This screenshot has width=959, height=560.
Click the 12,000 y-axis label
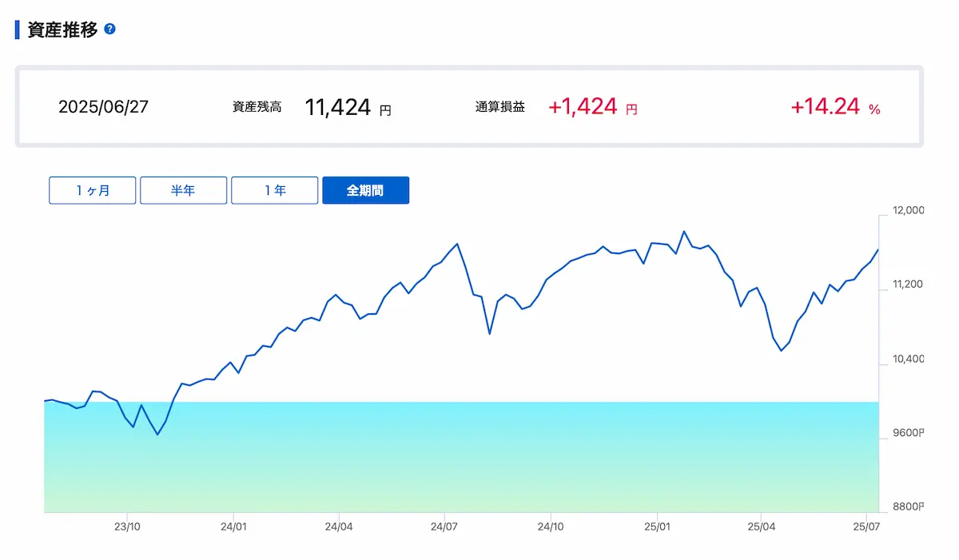(x=909, y=211)
